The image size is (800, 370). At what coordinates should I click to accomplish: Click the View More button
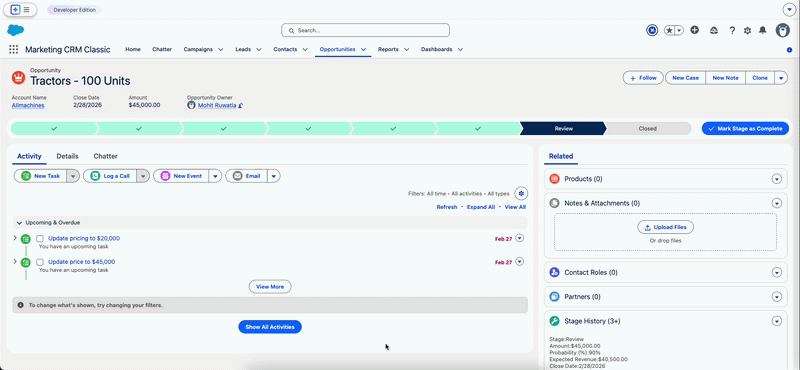pos(270,287)
